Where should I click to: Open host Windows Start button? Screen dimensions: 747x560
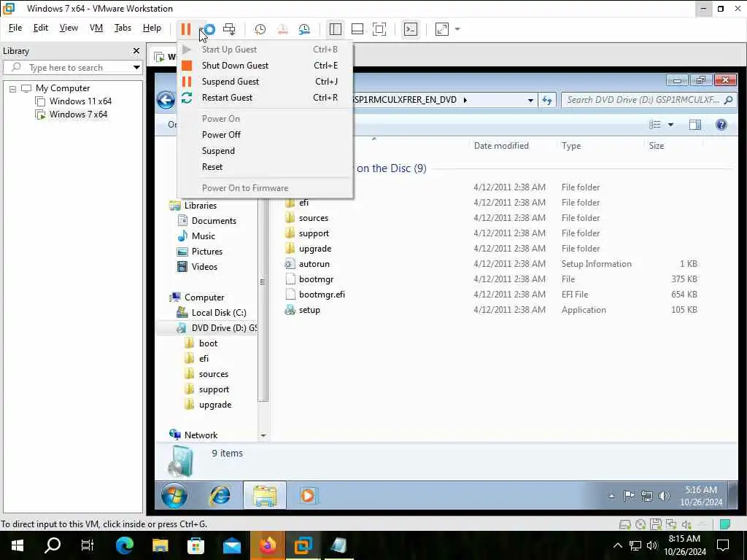[18, 545]
